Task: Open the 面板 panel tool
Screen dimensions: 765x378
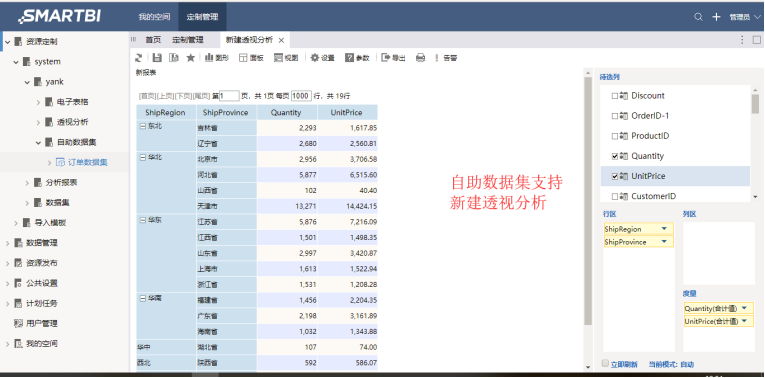Action: [x=251, y=58]
